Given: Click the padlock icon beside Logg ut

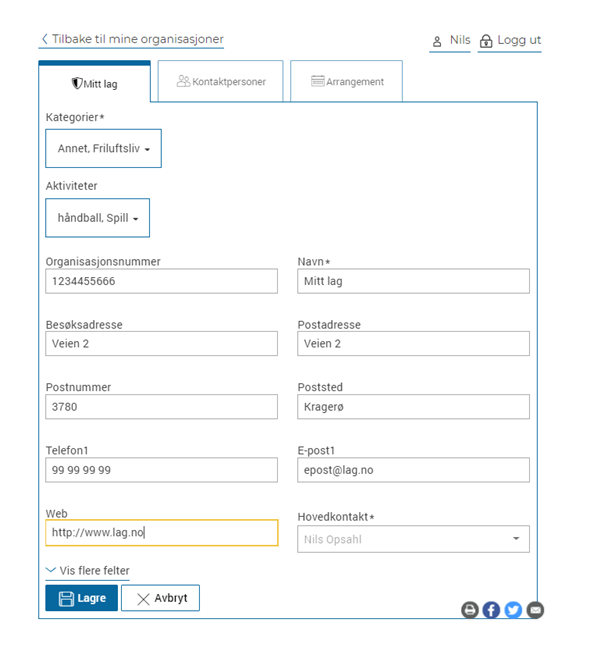Looking at the screenshot, I should [x=486, y=41].
